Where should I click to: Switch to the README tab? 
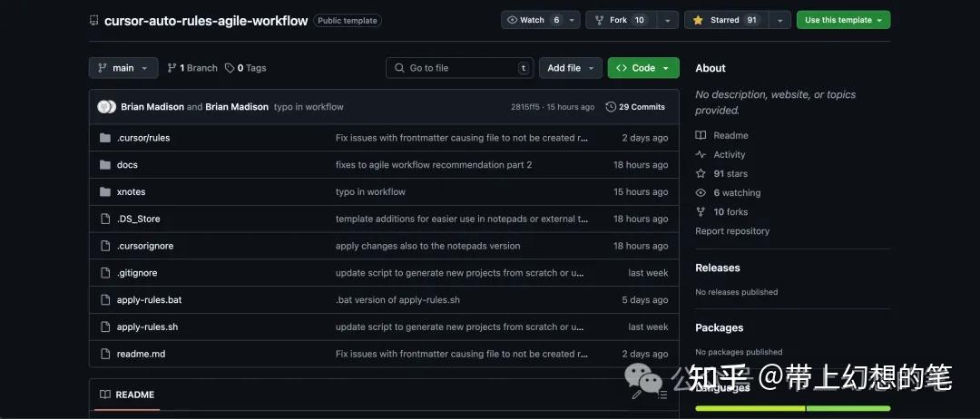pos(128,395)
